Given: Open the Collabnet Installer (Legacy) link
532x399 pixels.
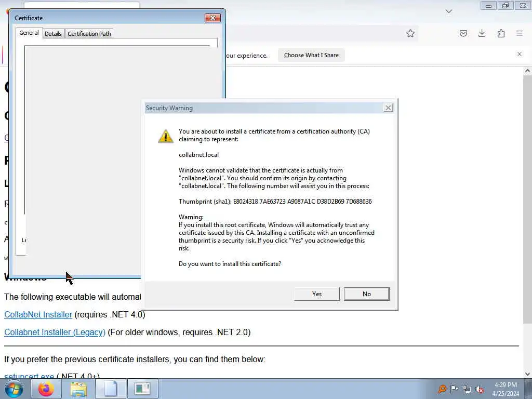Looking at the screenshot, I should point(55,332).
